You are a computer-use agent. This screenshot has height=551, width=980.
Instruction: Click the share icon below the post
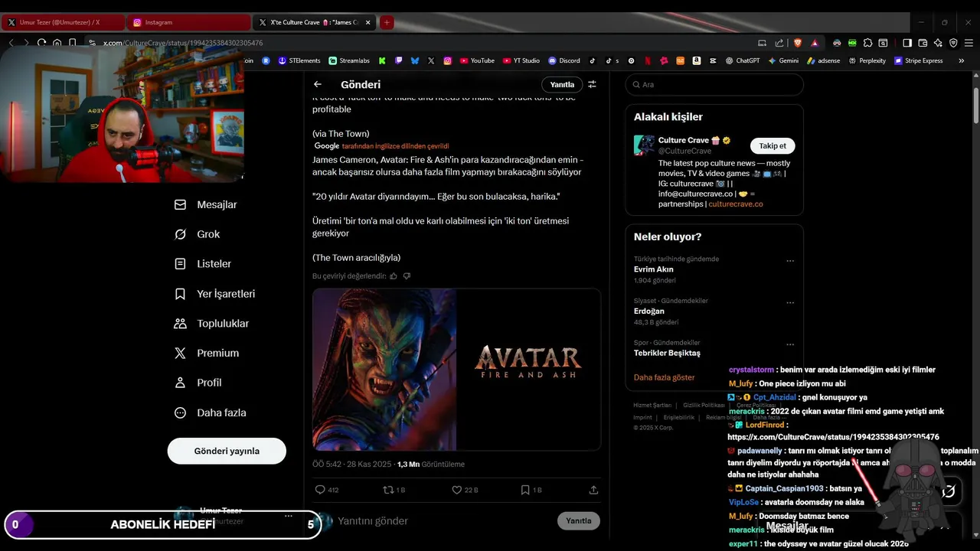593,490
